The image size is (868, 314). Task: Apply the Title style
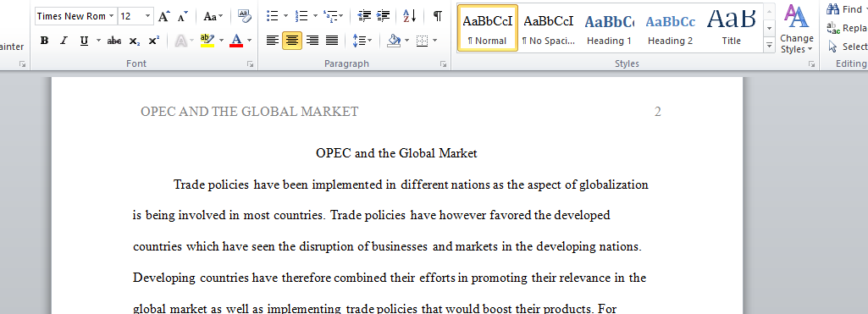[x=732, y=28]
